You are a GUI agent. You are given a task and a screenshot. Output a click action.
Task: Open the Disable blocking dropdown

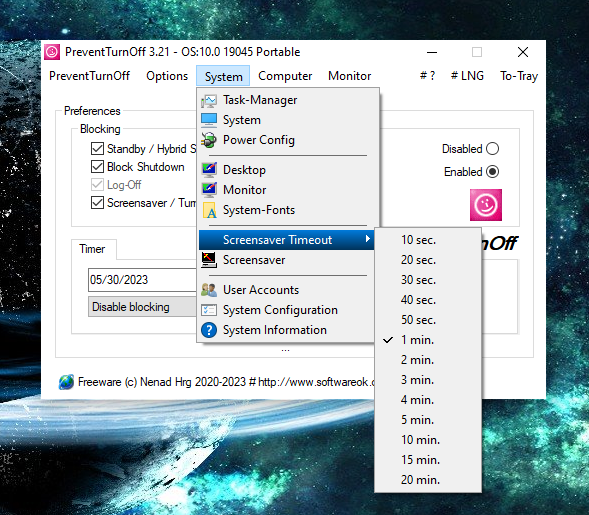[x=142, y=307]
